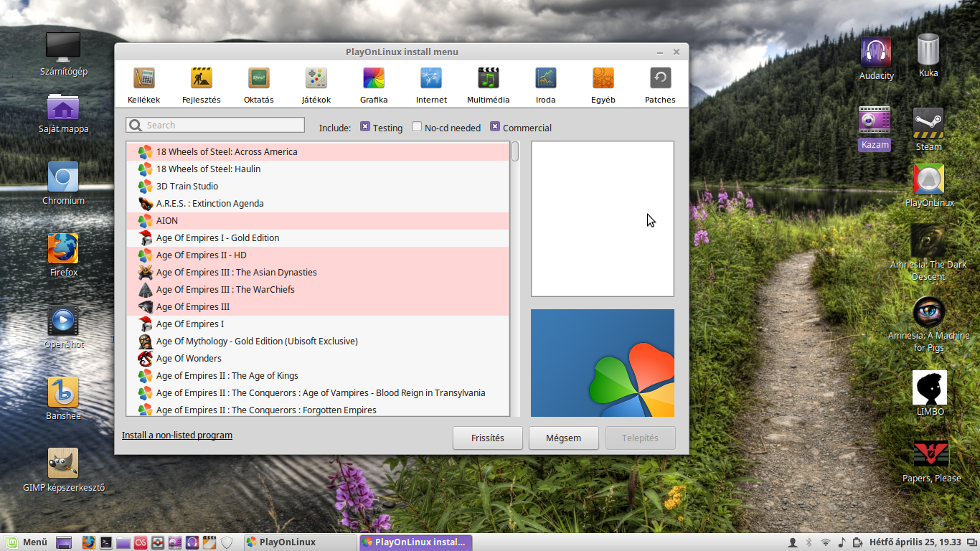Launch Audacity from the desktop
The width and height of the screenshot is (980, 551).
tap(876, 58)
